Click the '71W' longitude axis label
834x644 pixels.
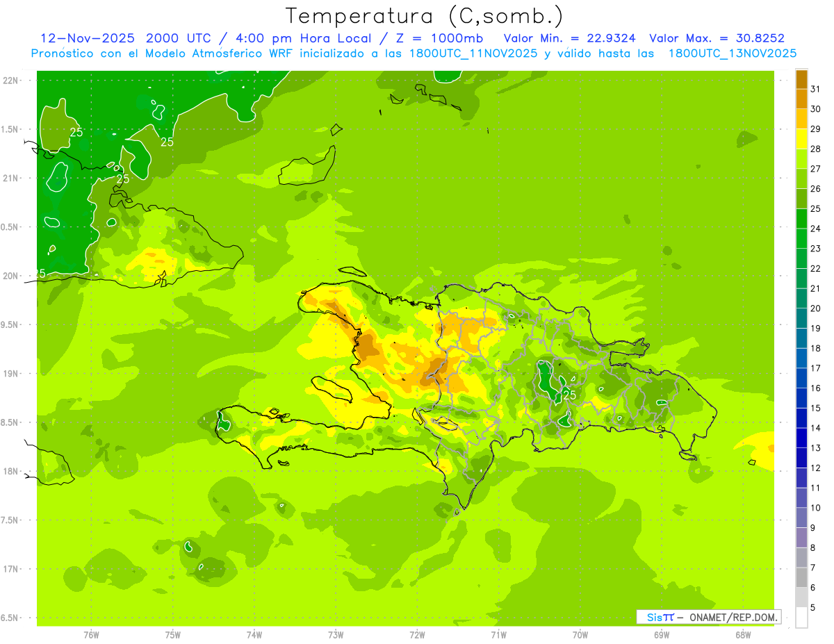498,634
